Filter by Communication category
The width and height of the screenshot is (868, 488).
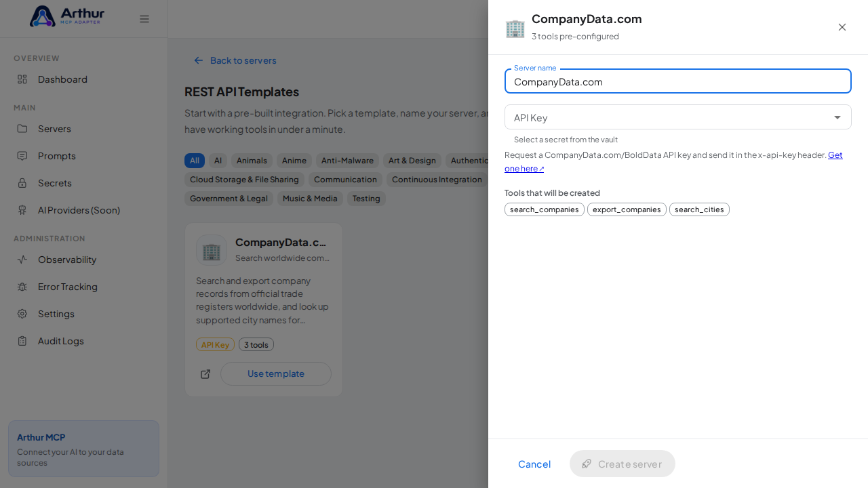tap(345, 180)
